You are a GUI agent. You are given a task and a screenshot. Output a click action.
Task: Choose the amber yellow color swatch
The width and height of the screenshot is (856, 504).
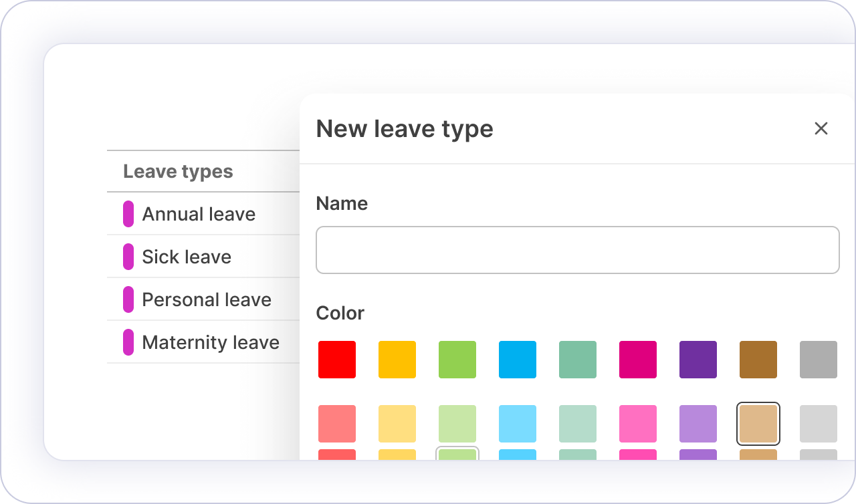(397, 360)
